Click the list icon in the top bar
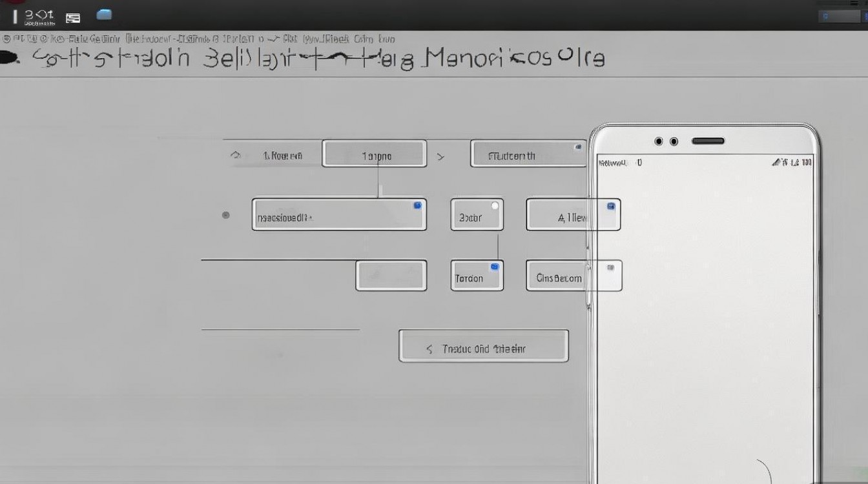The image size is (868, 484). click(x=73, y=18)
